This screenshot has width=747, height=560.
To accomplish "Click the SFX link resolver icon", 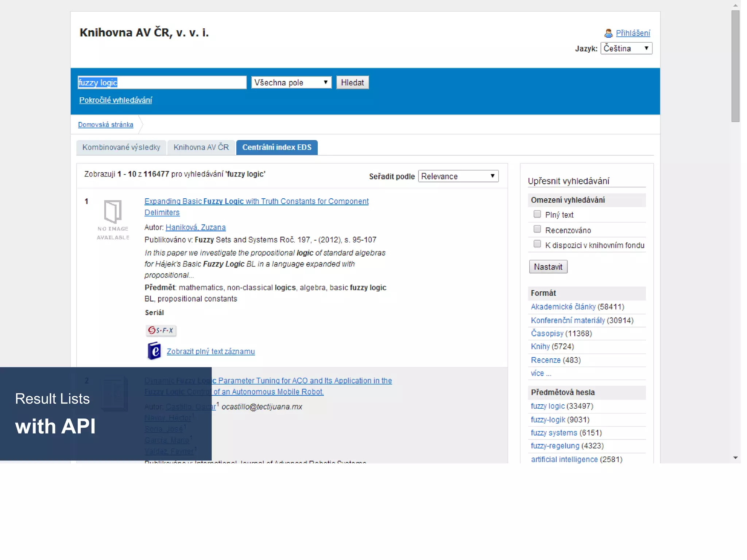I will click(x=161, y=330).
